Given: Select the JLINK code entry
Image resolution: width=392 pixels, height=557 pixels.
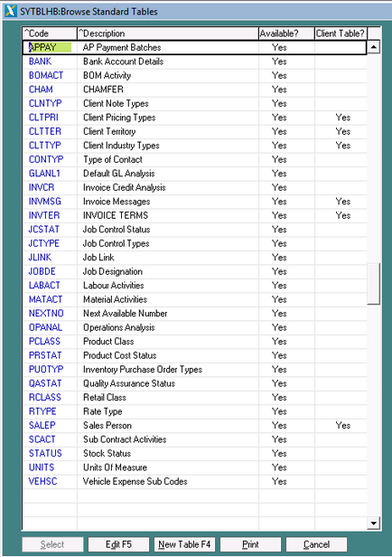Looking at the screenshot, I should (x=40, y=257).
